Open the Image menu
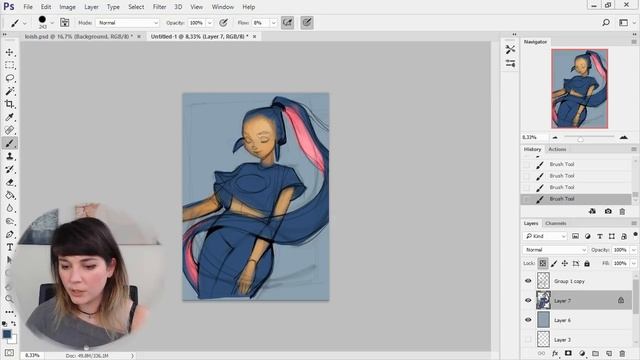 pyautogui.click(x=67, y=7)
